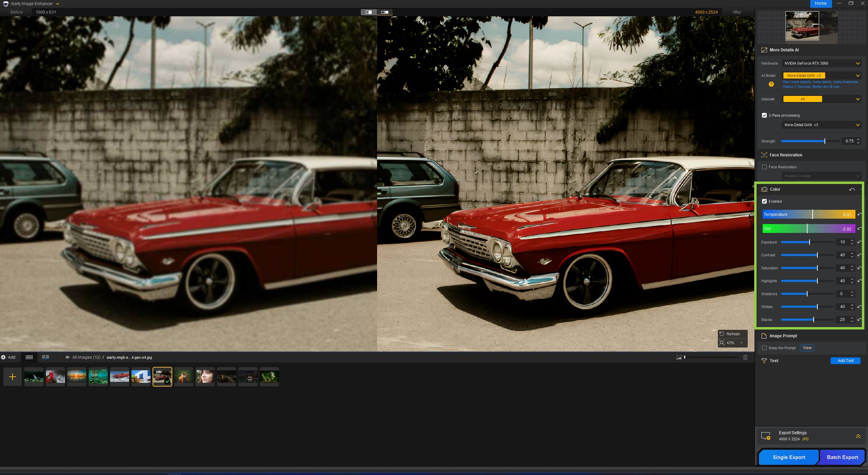Click the filmstrip layout icon

[46, 357]
